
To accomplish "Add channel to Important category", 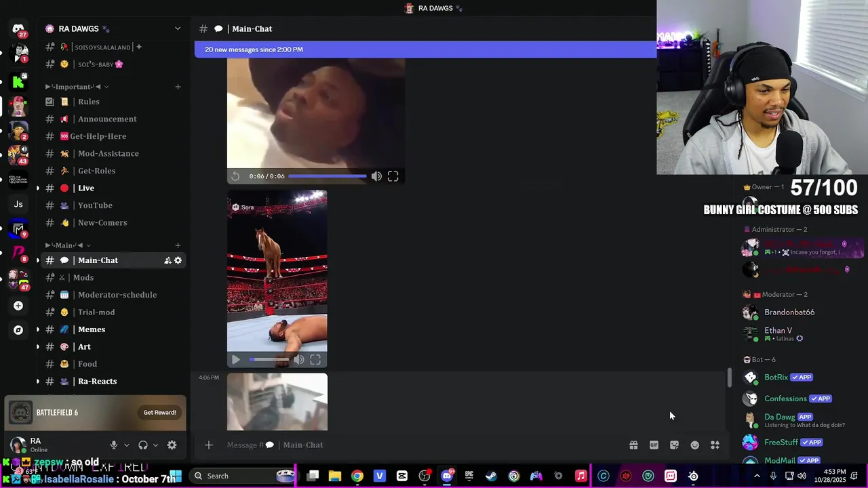I will [178, 87].
